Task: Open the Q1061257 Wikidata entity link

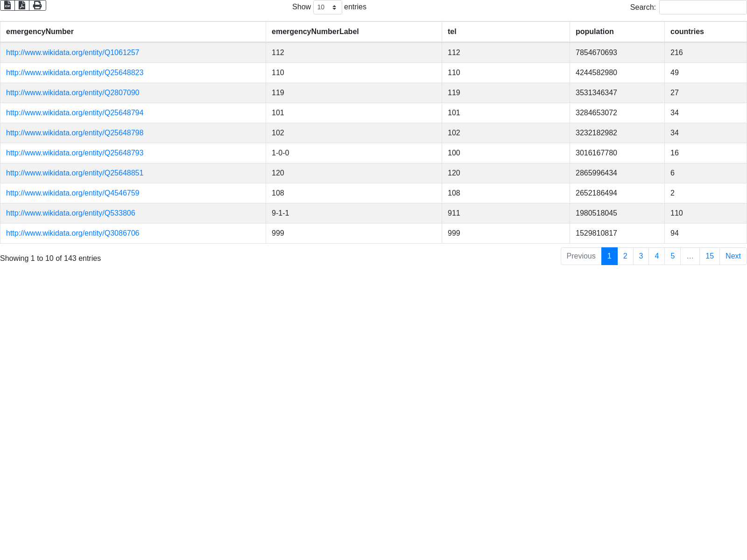Action: [72, 53]
